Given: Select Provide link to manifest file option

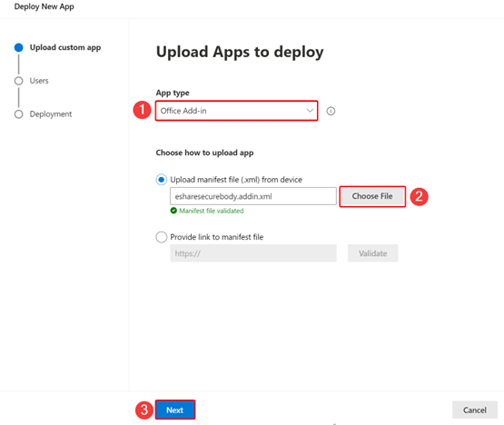Looking at the screenshot, I should [x=162, y=237].
